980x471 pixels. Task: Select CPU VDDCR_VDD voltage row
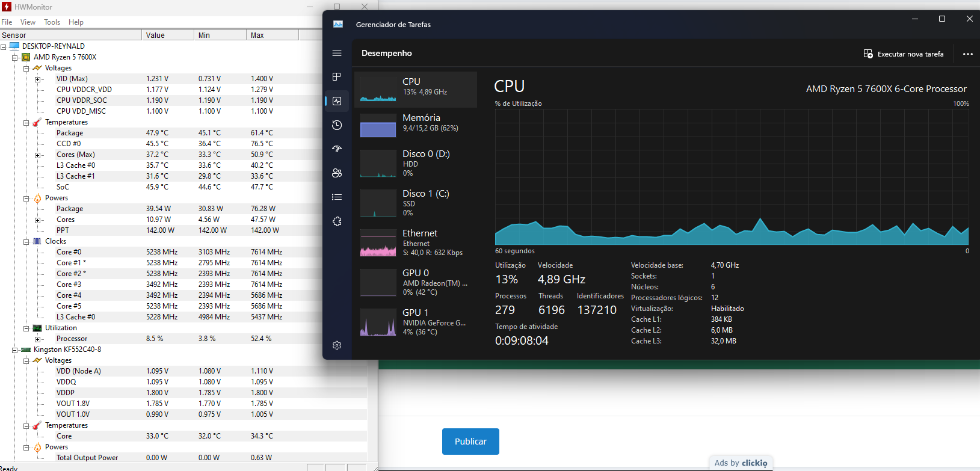coord(183,90)
